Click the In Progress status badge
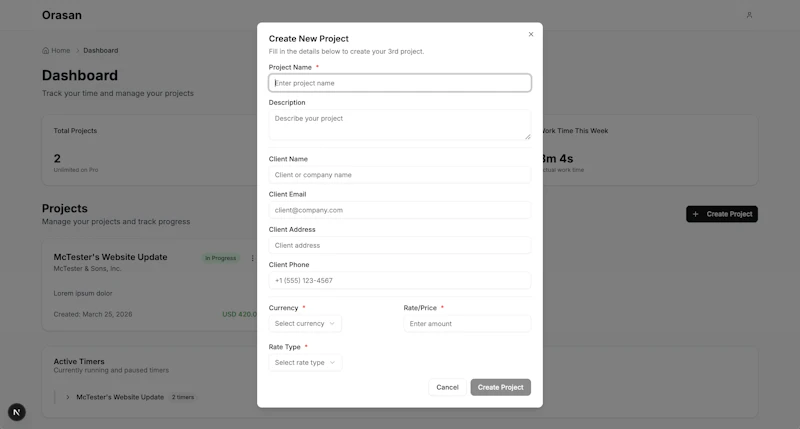The image size is (800, 429). [220, 258]
